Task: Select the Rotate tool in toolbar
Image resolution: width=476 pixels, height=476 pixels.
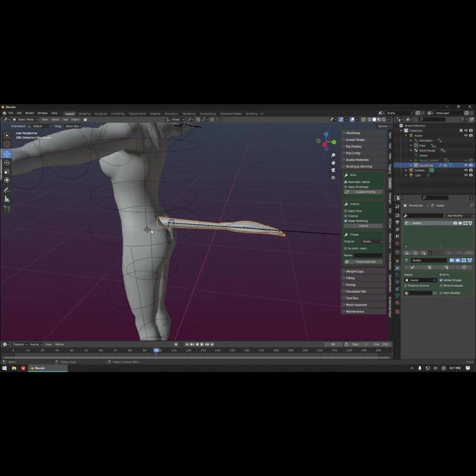Action: pos(7,163)
